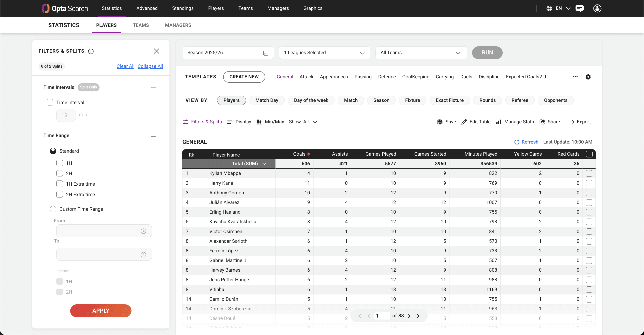Toggle Filters & Splits sliders icon
644x335 pixels.
click(x=185, y=122)
